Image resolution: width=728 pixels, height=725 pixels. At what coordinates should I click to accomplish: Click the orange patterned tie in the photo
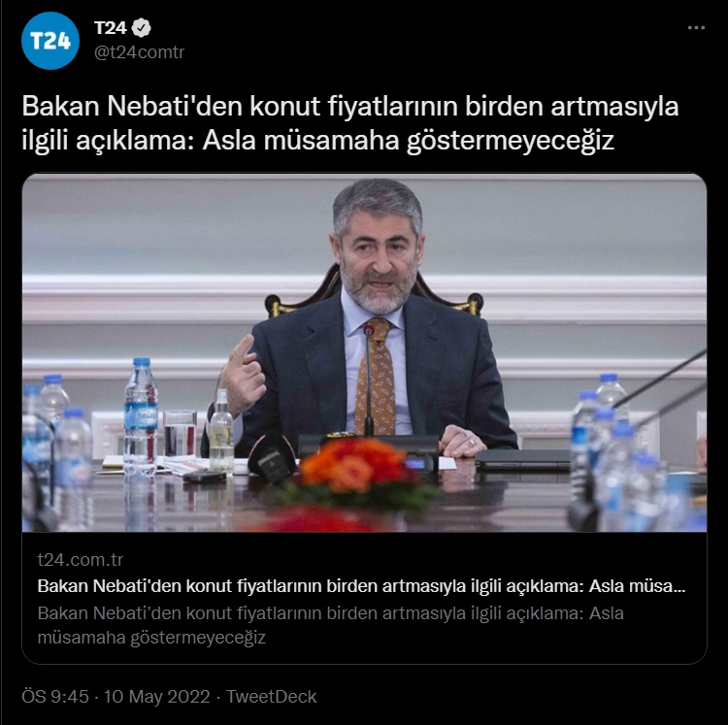377,377
